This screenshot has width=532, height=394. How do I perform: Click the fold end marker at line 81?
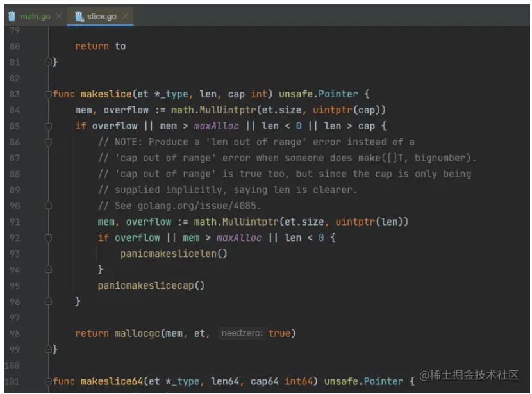[49, 62]
